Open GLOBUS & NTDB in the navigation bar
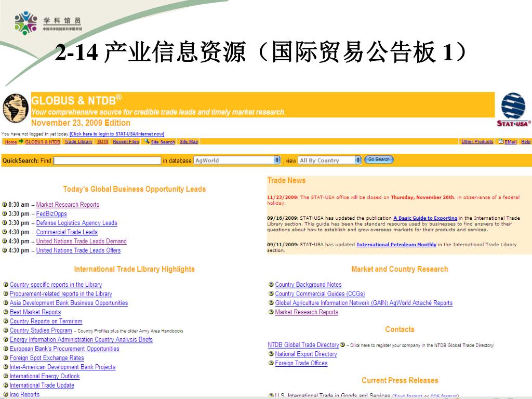Viewport: 532px width, 399px height. pos(43,142)
